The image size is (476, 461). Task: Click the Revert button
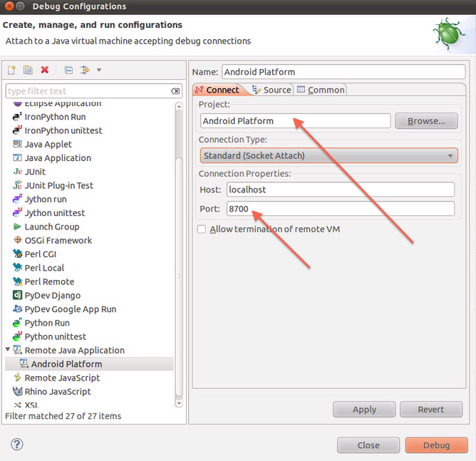(431, 410)
